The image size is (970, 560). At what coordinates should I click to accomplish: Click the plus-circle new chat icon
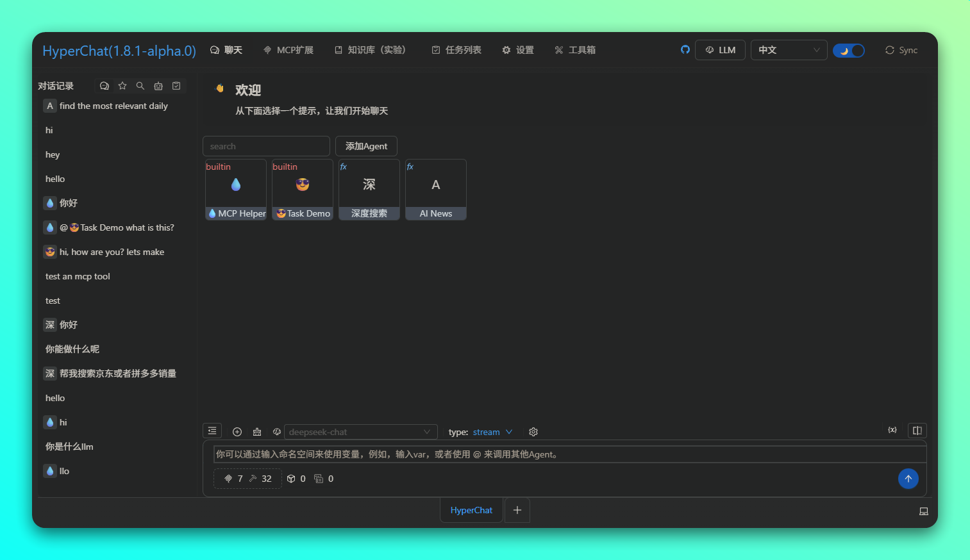click(237, 432)
